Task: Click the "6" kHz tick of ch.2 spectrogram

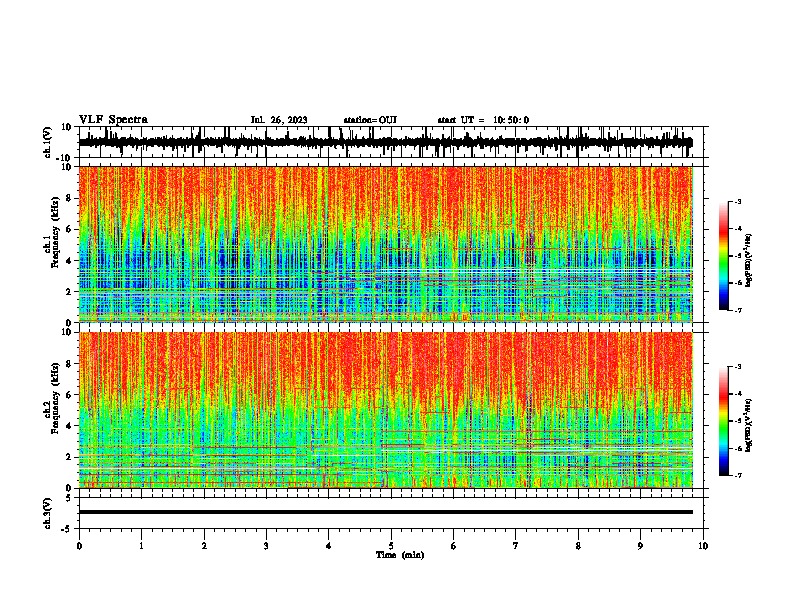Action: (70, 394)
